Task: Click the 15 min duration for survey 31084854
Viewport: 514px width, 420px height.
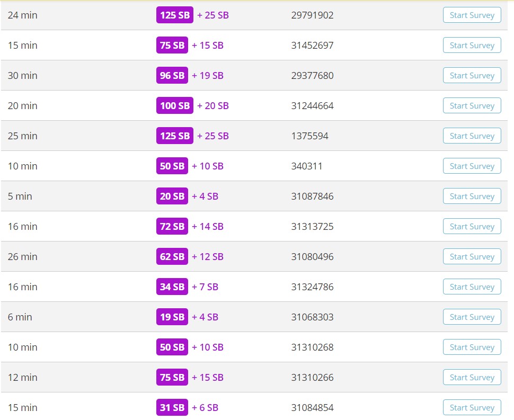Action: [x=23, y=407]
